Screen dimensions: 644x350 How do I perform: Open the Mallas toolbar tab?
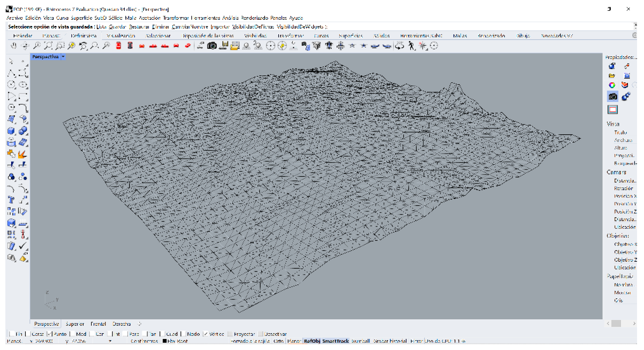pos(460,36)
